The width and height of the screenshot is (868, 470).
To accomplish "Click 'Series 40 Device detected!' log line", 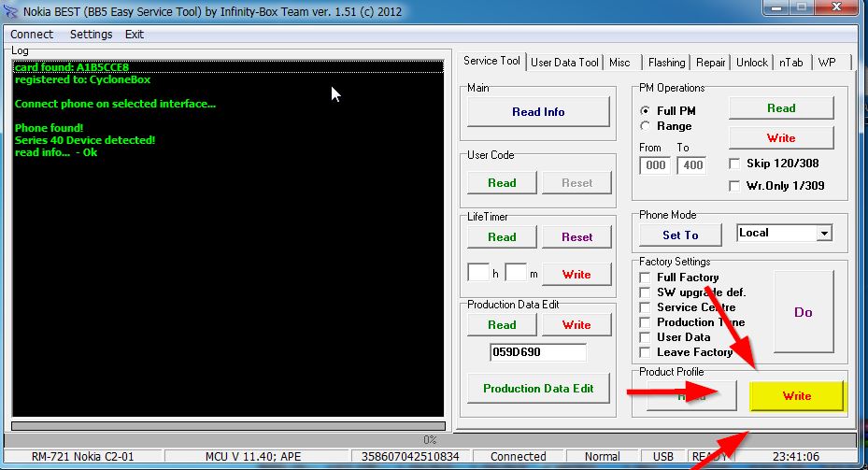I will point(85,140).
